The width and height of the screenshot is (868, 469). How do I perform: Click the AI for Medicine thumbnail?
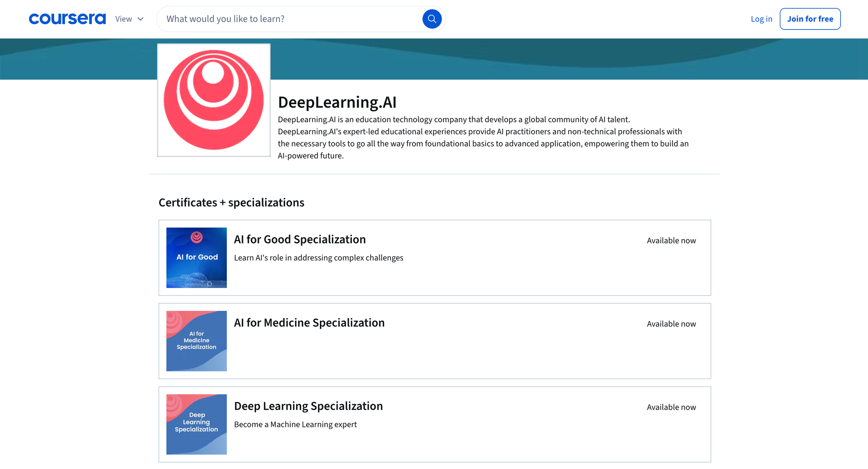pos(196,341)
